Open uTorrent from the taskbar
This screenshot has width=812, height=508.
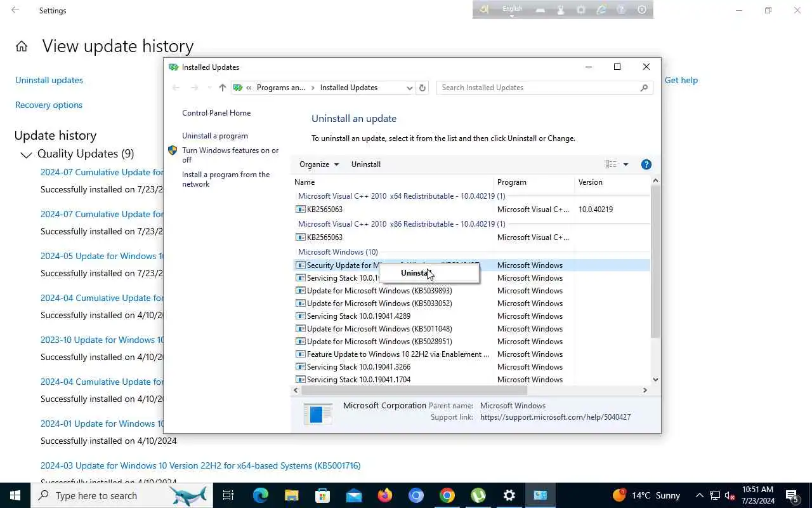tap(478, 495)
